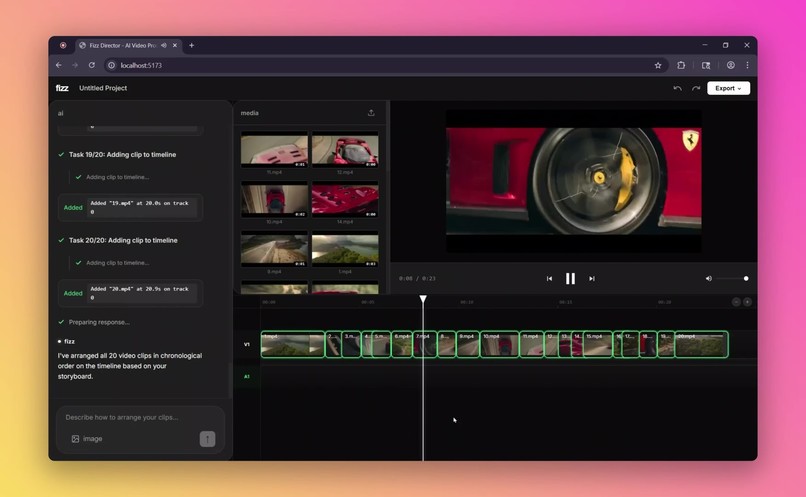The image size is (806, 497).
Task: Click the fizz logo in the header
Action: coord(62,88)
